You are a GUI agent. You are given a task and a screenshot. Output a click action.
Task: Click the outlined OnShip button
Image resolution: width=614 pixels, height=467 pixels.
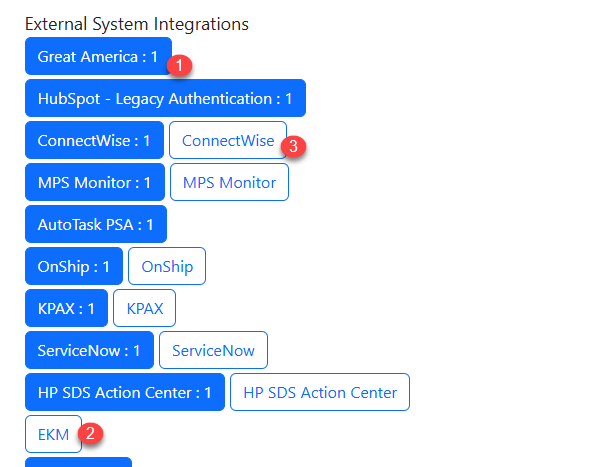(x=167, y=266)
